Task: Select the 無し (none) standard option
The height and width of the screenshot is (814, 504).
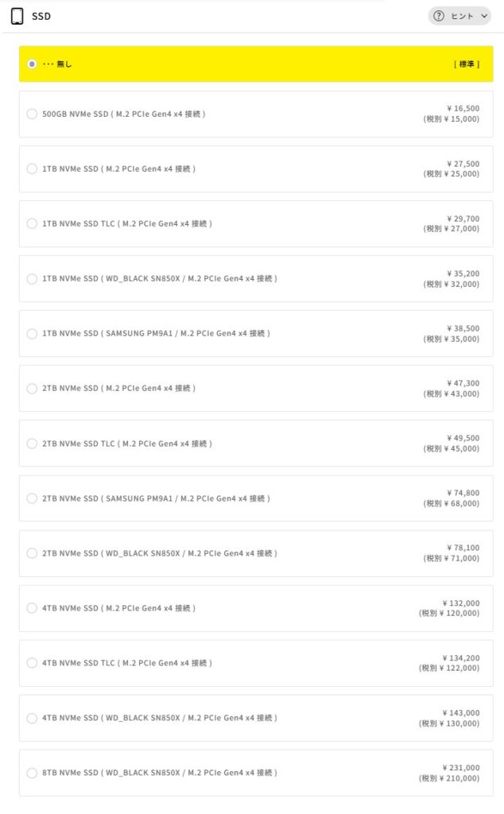Action: pyautogui.click(x=32, y=64)
